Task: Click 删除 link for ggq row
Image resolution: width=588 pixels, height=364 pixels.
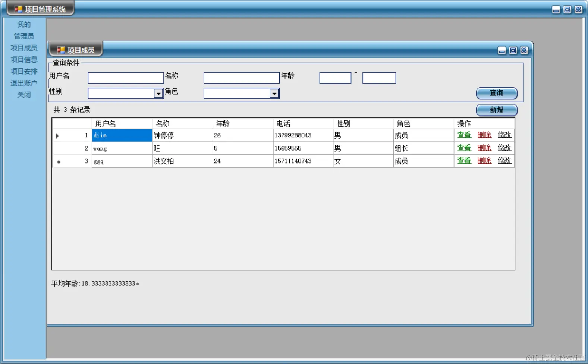Action: coord(484,161)
